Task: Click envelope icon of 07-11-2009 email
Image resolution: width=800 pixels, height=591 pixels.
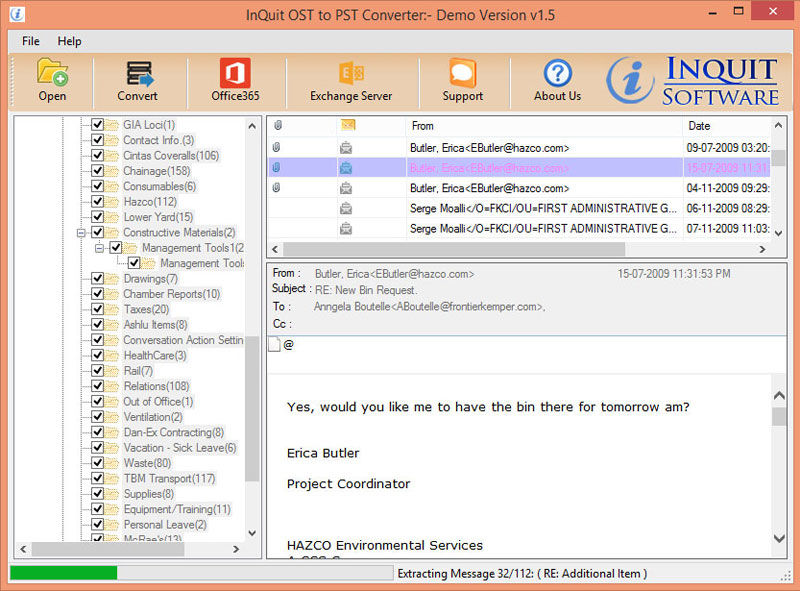Action: (x=346, y=228)
